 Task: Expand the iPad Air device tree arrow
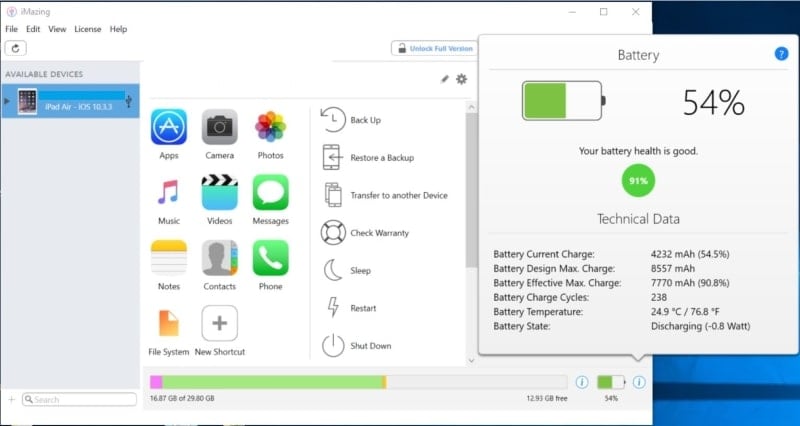7,101
